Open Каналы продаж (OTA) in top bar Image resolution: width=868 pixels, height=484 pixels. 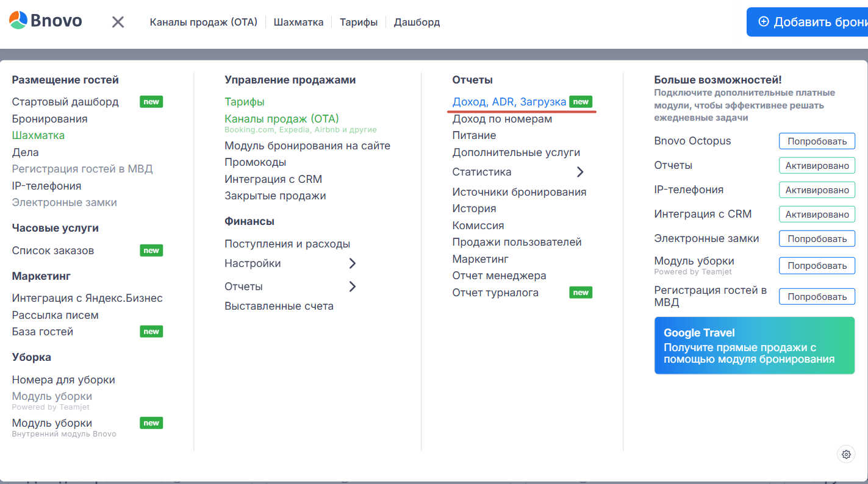(x=204, y=22)
